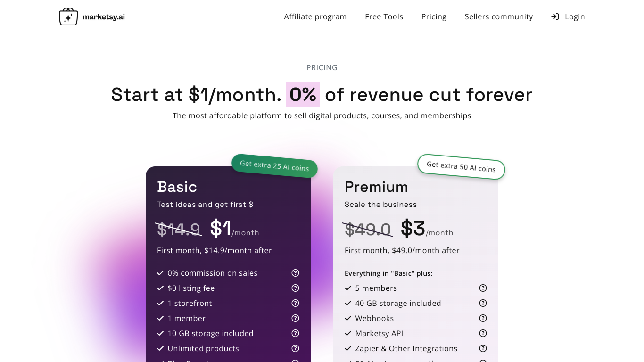
Task: Open help icon beside 1 storefront
Action: pos(295,303)
